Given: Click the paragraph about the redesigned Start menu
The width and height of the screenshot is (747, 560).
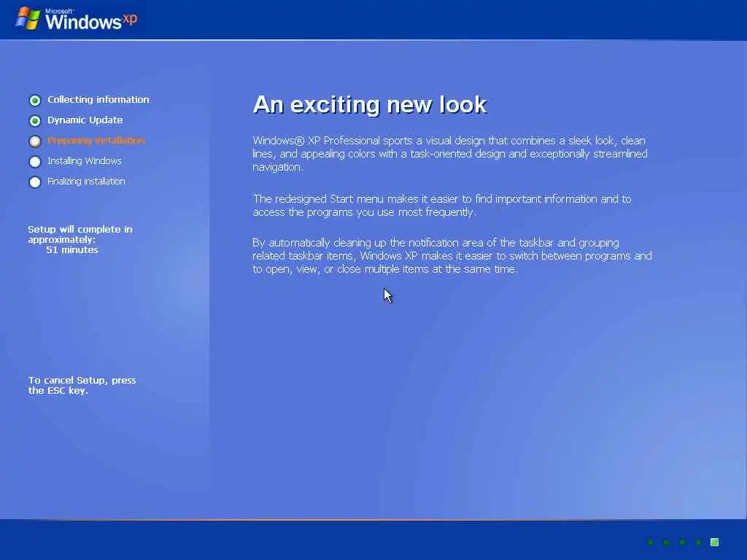Looking at the screenshot, I should point(442,205).
